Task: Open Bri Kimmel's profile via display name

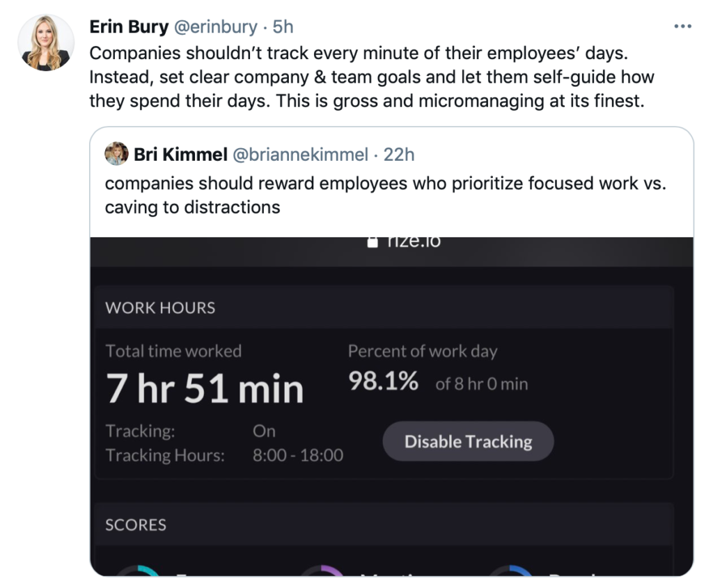Action: click(180, 154)
